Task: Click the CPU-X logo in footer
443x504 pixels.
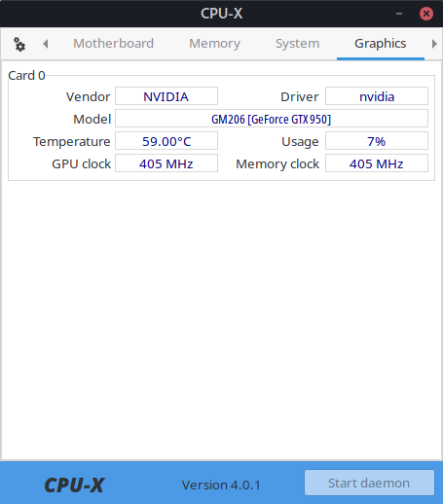Action: click(74, 486)
